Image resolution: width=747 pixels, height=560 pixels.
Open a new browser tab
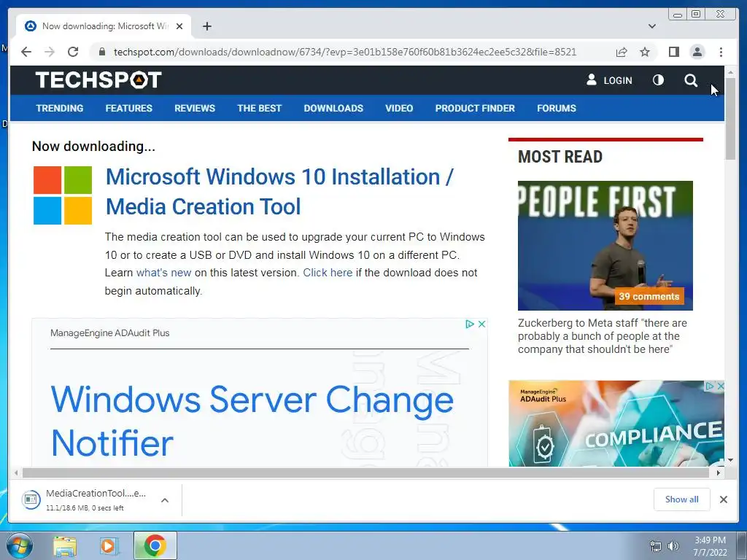coord(206,26)
